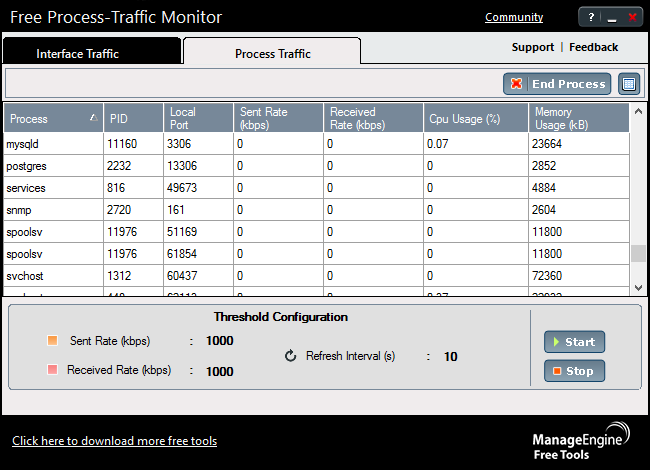Click the help question mark icon

point(591,17)
